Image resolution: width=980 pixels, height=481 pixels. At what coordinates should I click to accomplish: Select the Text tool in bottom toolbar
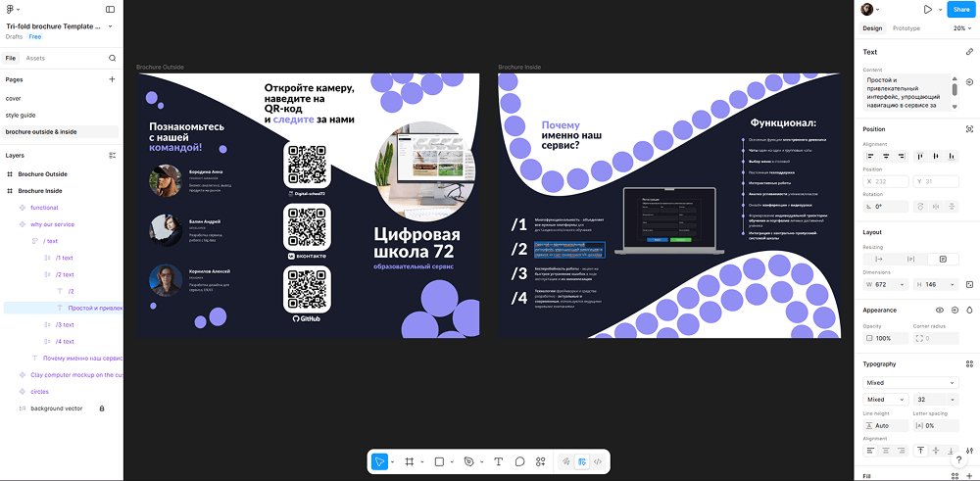[498, 461]
